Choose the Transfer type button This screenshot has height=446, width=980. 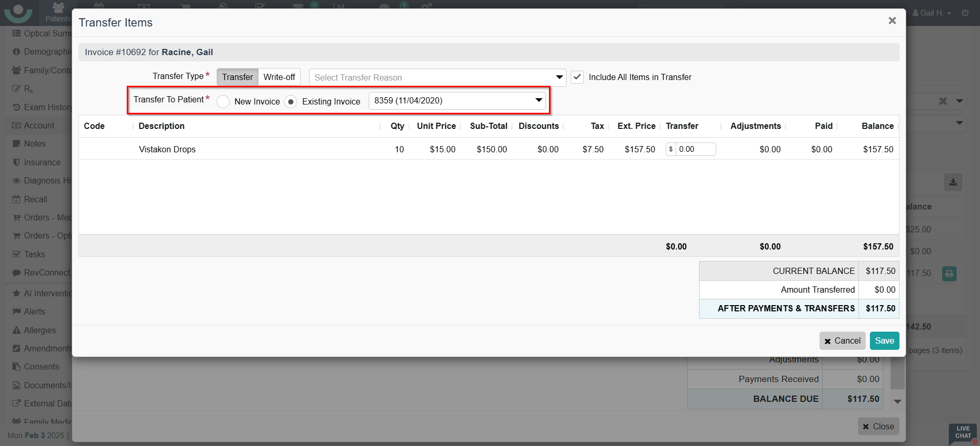point(237,77)
